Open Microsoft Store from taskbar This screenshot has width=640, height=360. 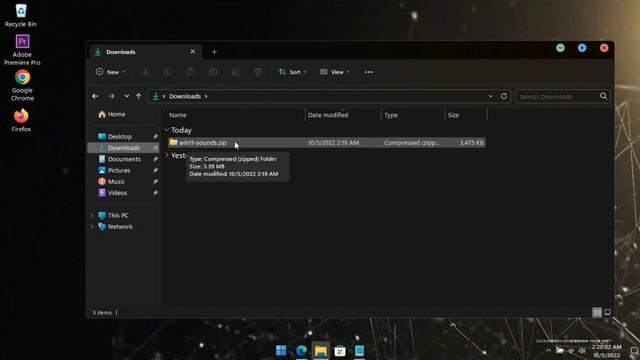tap(340, 350)
